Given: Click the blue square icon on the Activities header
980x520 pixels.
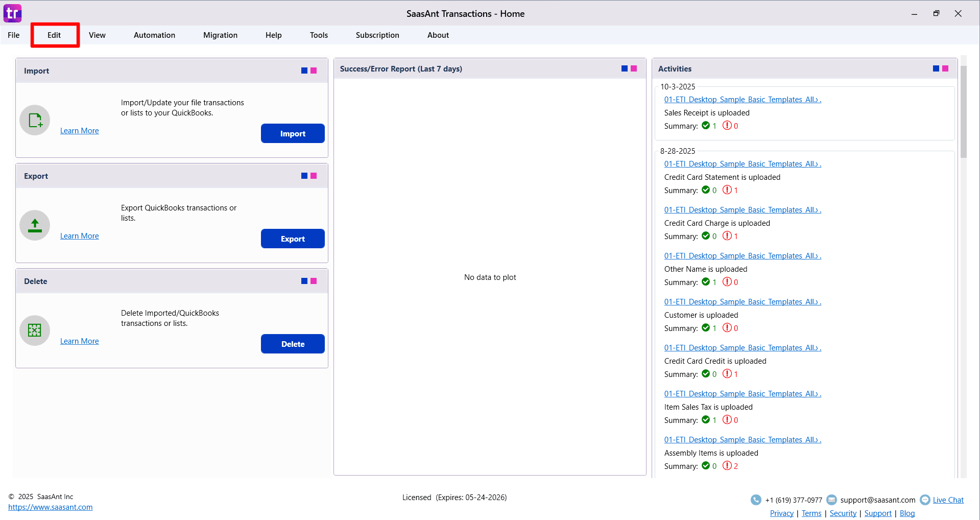Looking at the screenshot, I should (936, 68).
